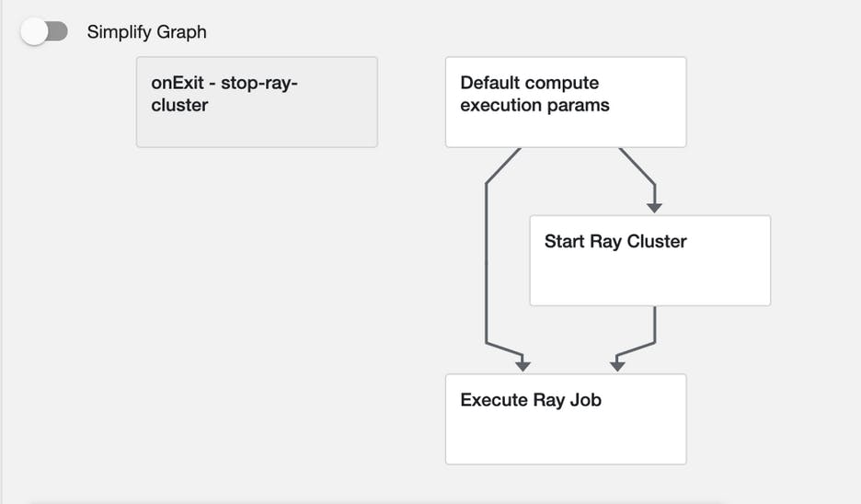Click the arrowhead pointing into Start Ray Cluster
The height and width of the screenshot is (504, 861).
tap(654, 207)
